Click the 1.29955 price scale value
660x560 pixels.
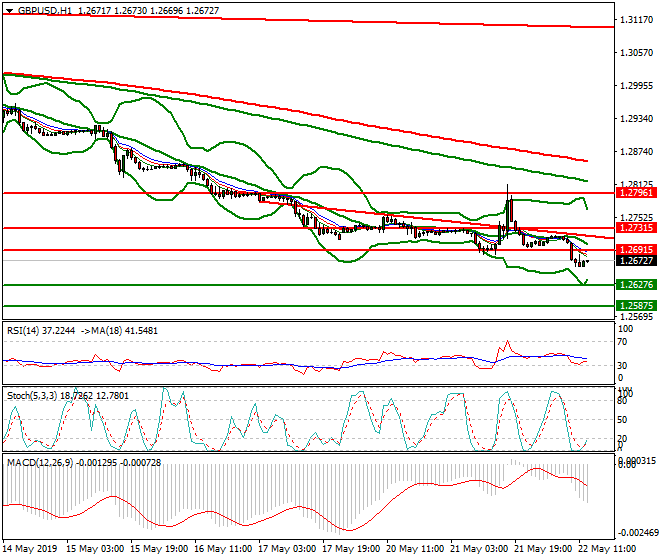point(636,85)
